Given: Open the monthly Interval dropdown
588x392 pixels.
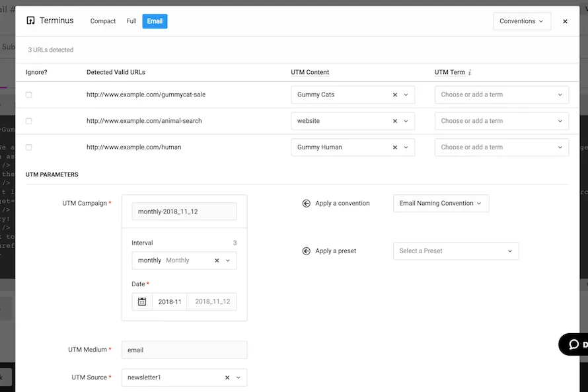Looking at the screenshot, I should pos(229,260).
